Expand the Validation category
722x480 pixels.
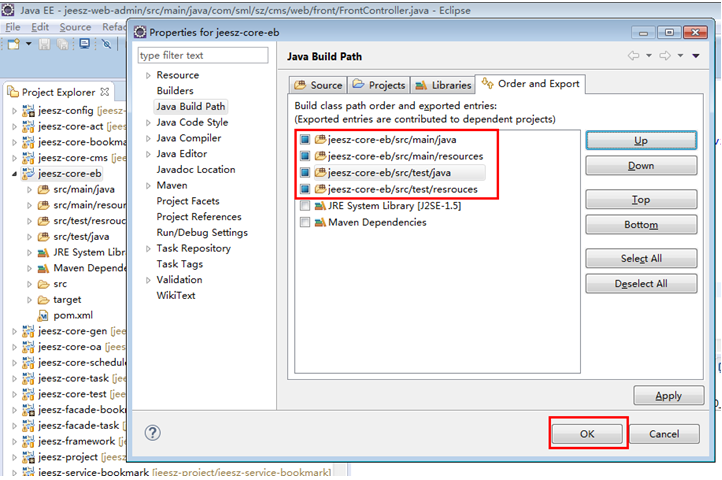[x=148, y=280]
